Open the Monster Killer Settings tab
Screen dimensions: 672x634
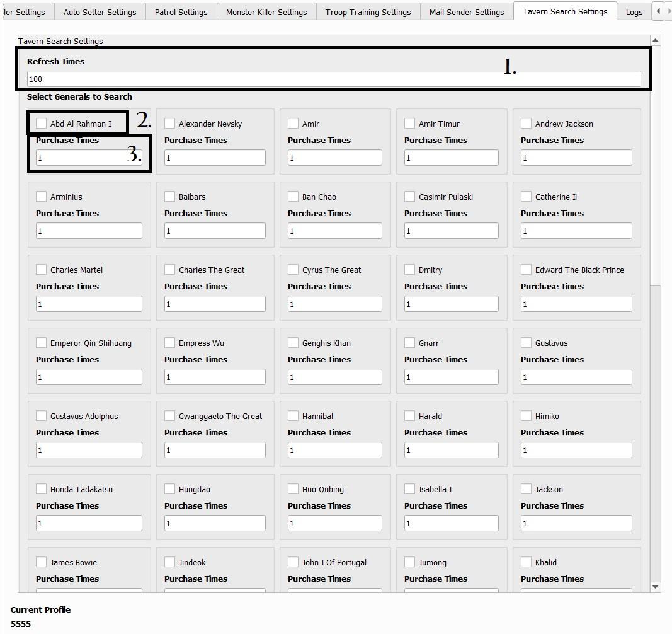click(266, 12)
